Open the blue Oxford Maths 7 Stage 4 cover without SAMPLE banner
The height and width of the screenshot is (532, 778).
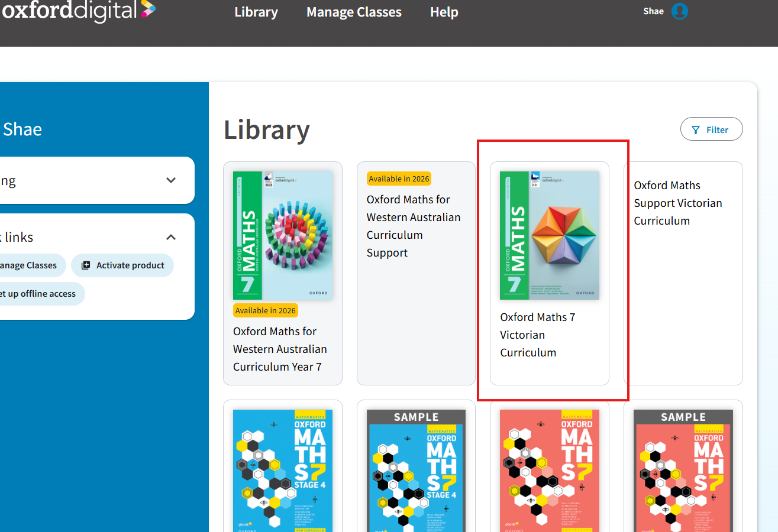[x=283, y=471]
